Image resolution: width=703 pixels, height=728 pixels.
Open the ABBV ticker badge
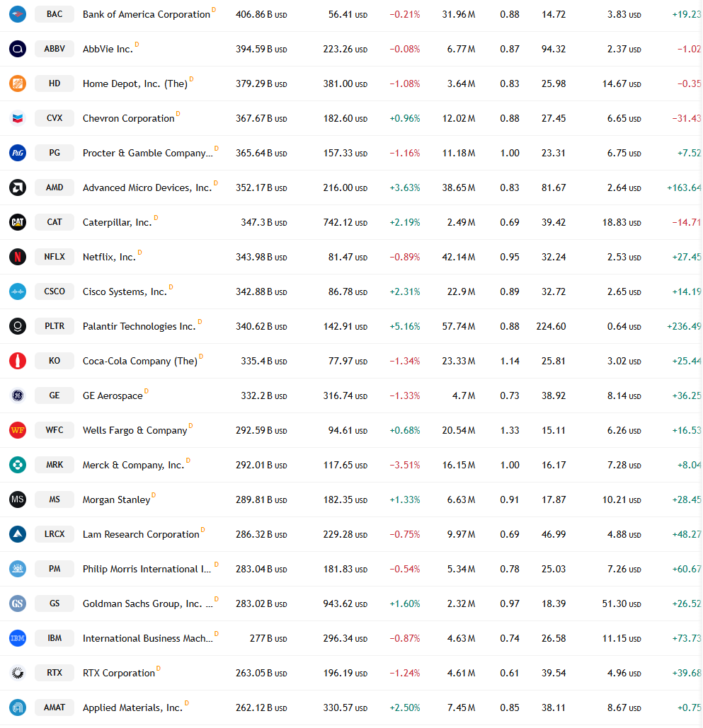click(x=55, y=49)
